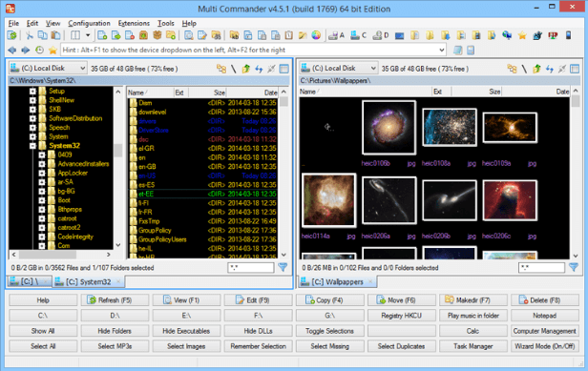This screenshot has width=588, height=371.
Task: Click the back arrow navigation icon
Action: 12,50
